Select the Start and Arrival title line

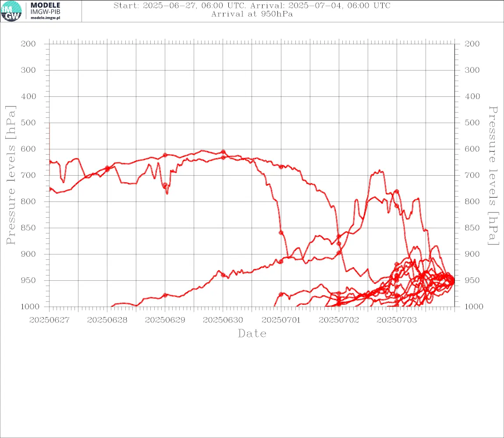coord(252,6)
